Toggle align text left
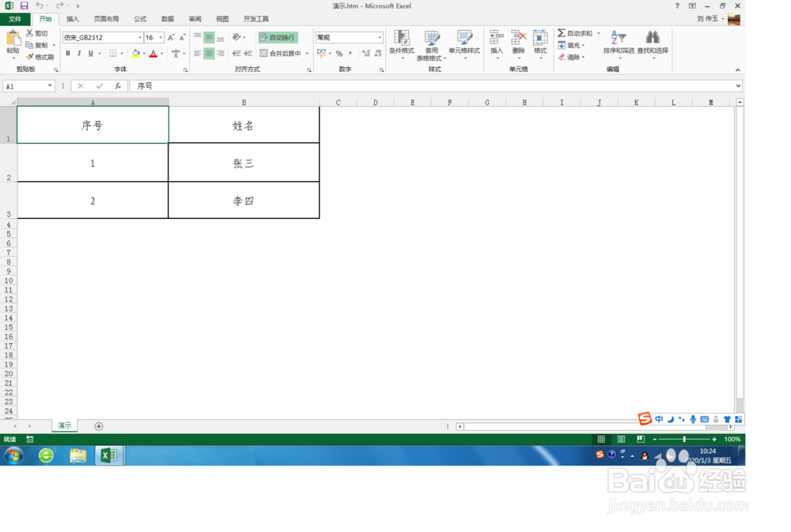Viewport: 791px width, 532px height. click(x=198, y=53)
